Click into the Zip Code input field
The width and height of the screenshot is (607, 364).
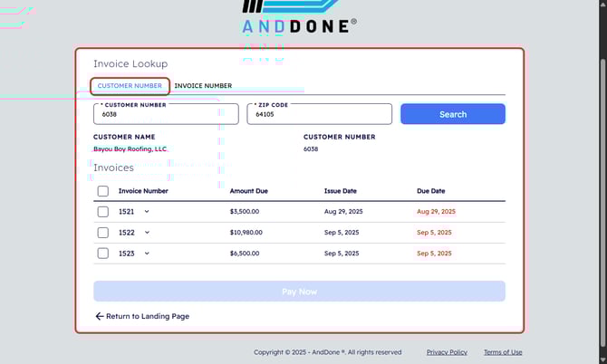click(x=319, y=115)
